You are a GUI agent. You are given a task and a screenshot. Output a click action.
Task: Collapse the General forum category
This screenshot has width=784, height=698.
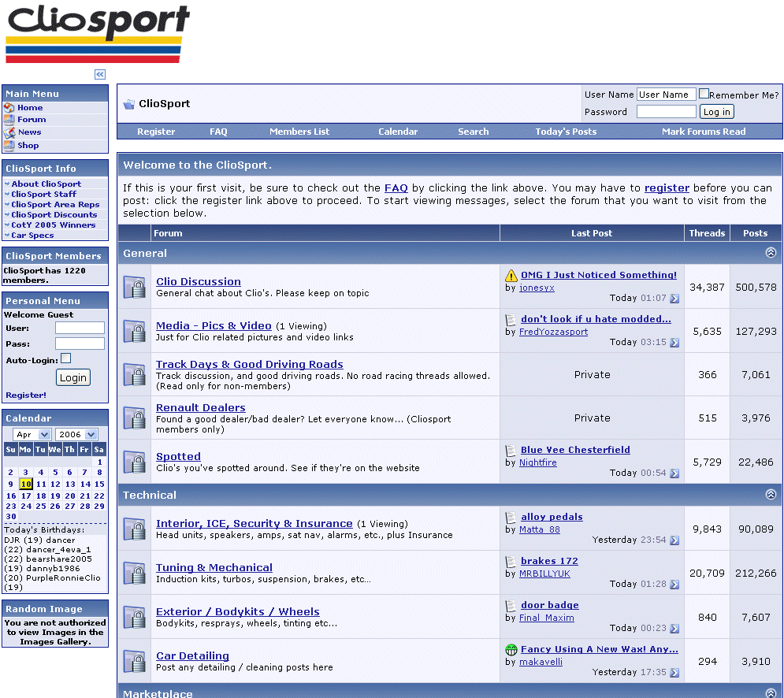771,254
